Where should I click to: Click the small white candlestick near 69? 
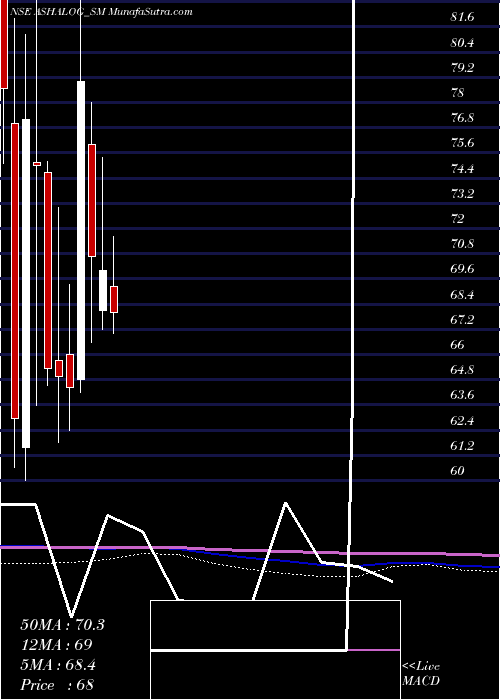point(103,290)
